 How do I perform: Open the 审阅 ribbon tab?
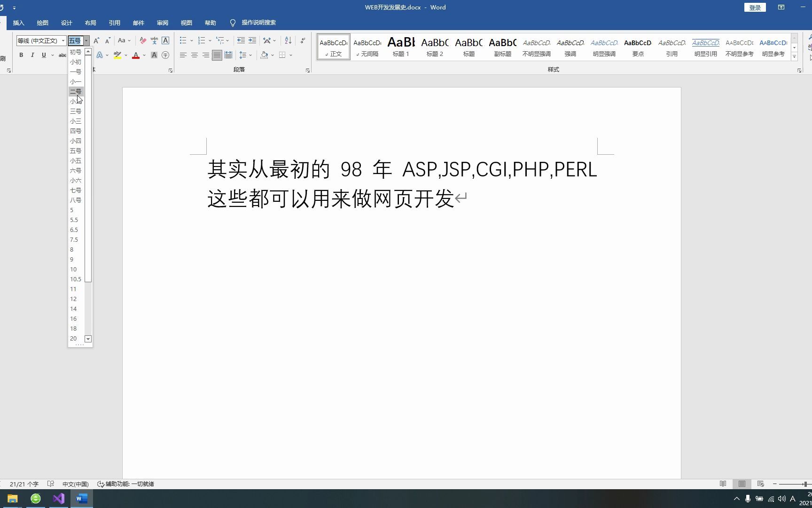click(163, 23)
